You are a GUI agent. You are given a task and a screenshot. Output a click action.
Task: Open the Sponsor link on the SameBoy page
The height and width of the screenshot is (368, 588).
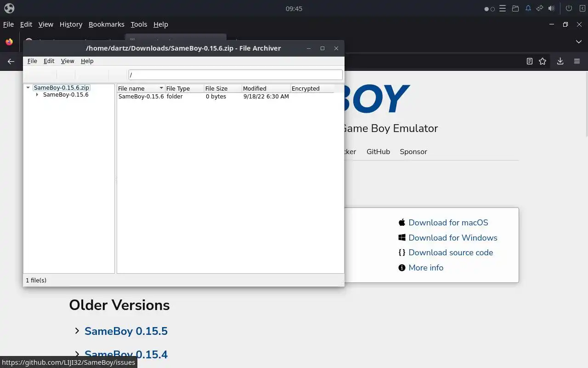[413, 152]
